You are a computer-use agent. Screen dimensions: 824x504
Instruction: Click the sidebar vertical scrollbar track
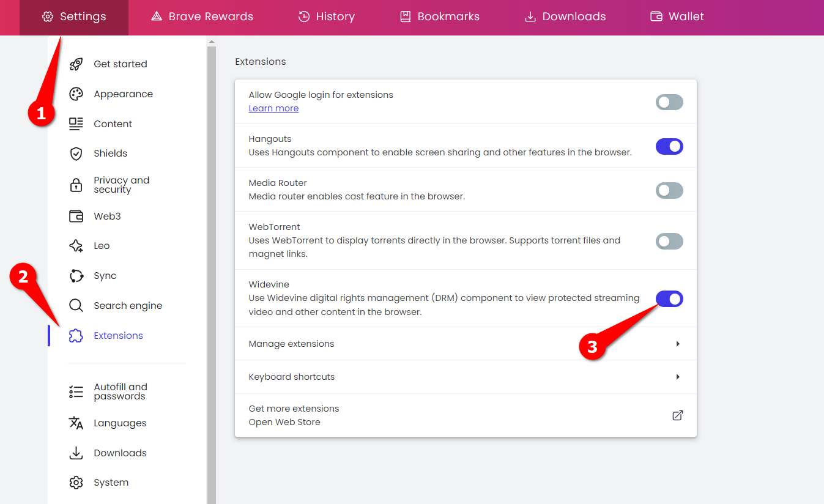(x=212, y=275)
